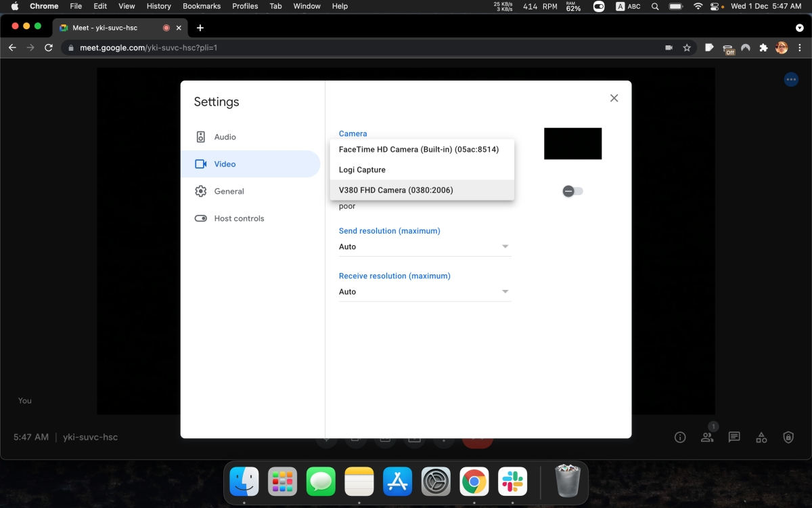
Task: Click the Wed 1 Dec 5:47 AM clock
Action: (x=766, y=6)
